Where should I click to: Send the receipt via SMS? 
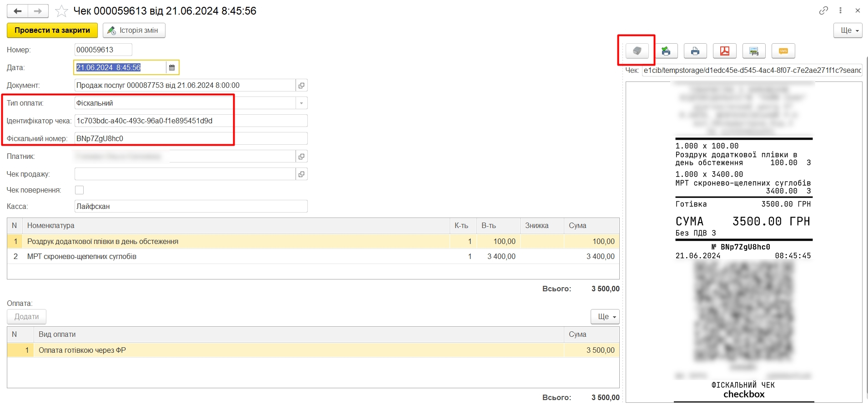(x=783, y=51)
